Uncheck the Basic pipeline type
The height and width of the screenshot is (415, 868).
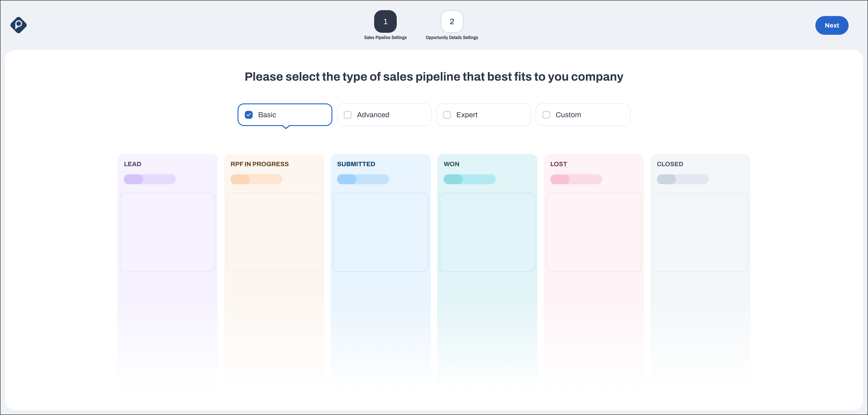coord(249,114)
